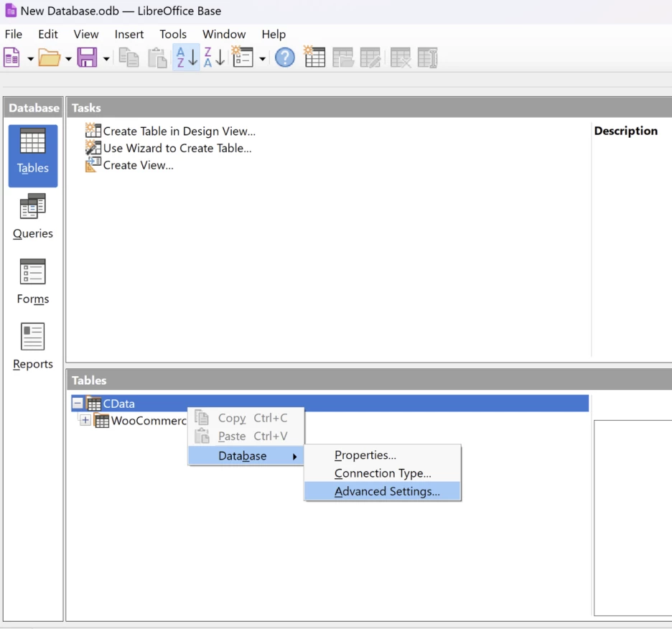The image size is (672, 629).
Task: Open the Database submenu entry
Action: coord(246,456)
